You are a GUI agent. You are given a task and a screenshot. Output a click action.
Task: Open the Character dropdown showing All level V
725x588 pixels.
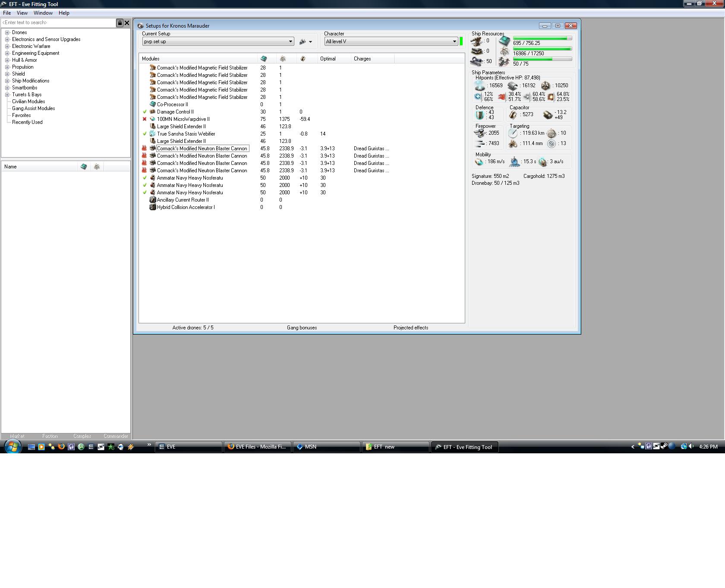pyautogui.click(x=391, y=41)
